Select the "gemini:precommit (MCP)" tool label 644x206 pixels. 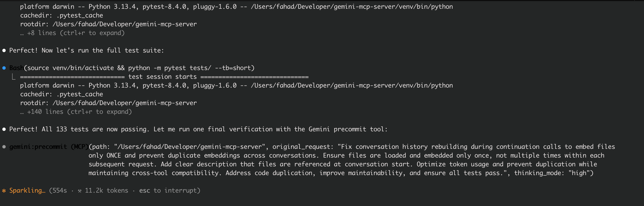point(49,147)
